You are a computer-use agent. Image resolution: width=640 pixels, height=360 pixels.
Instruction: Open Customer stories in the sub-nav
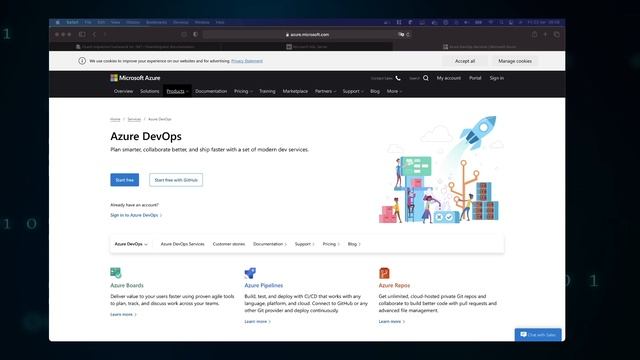pyautogui.click(x=229, y=244)
